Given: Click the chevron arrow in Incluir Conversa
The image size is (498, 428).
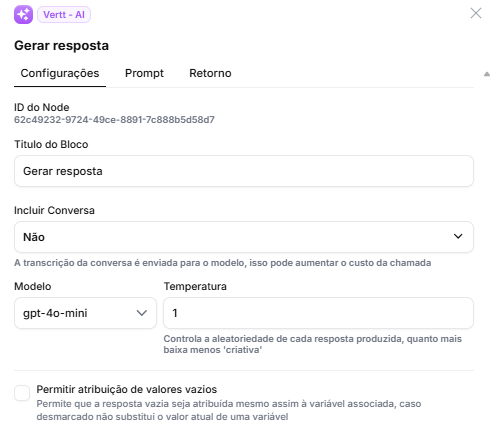Looking at the screenshot, I should coord(458,236).
